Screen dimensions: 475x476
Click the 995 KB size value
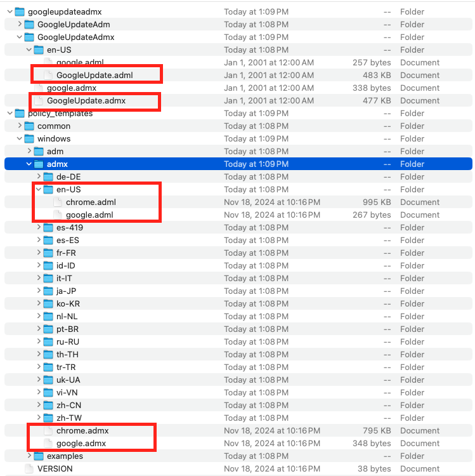(x=377, y=202)
